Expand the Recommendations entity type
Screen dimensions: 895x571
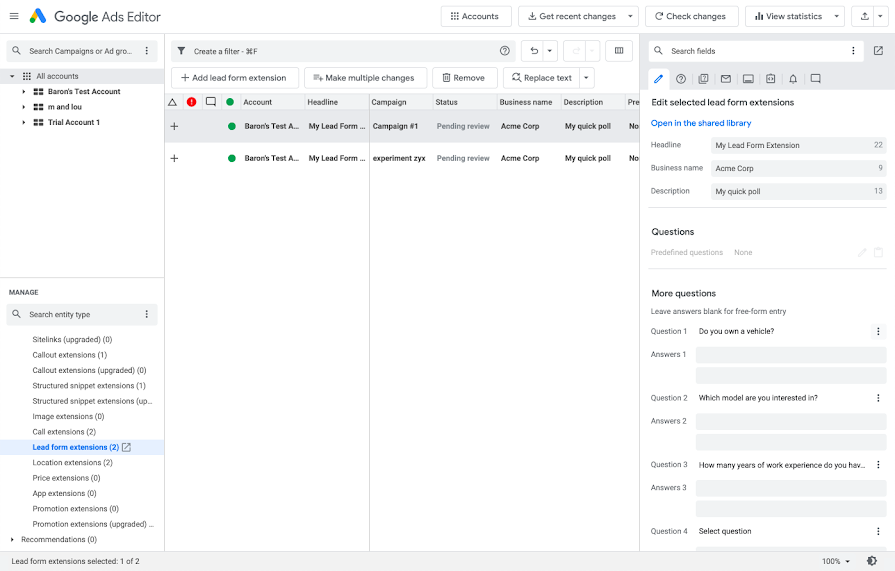pos(12,540)
